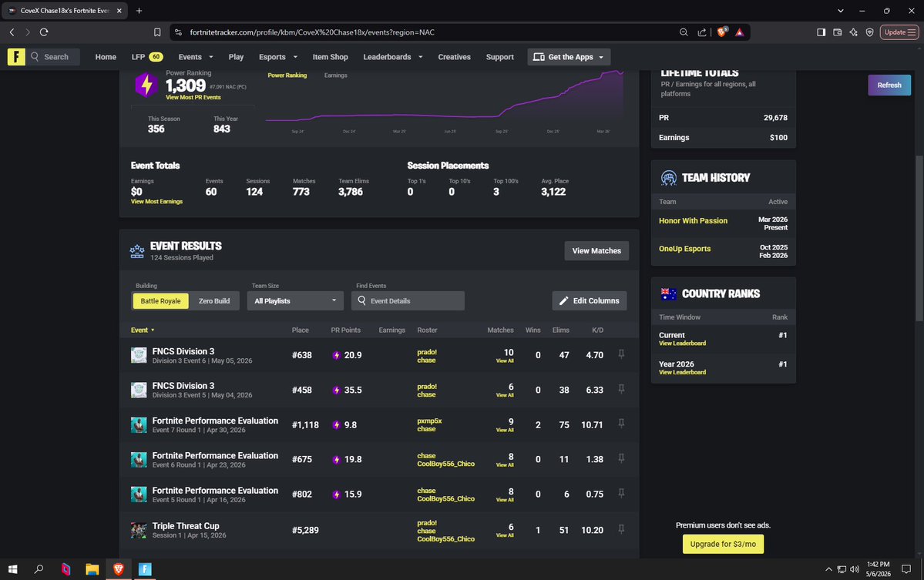Go to the Home nav item
924x580 pixels.
coord(106,57)
